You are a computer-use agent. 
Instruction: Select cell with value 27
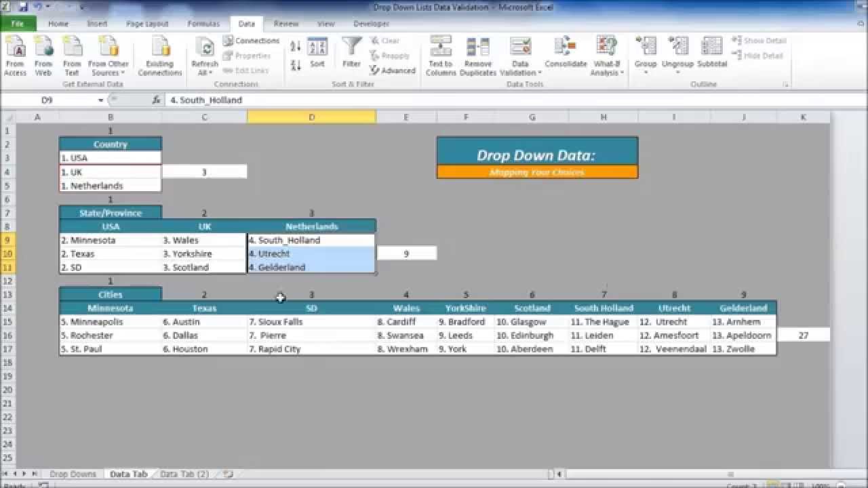pyautogui.click(x=804, y=335)
